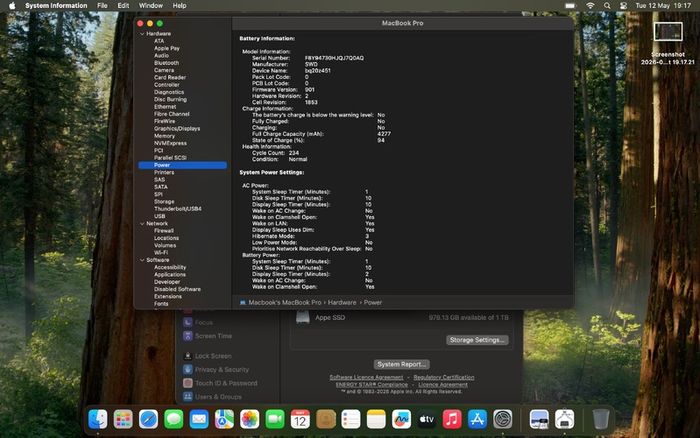Open the Notes app in dock
700x438 pixels.
coord(376,420)
